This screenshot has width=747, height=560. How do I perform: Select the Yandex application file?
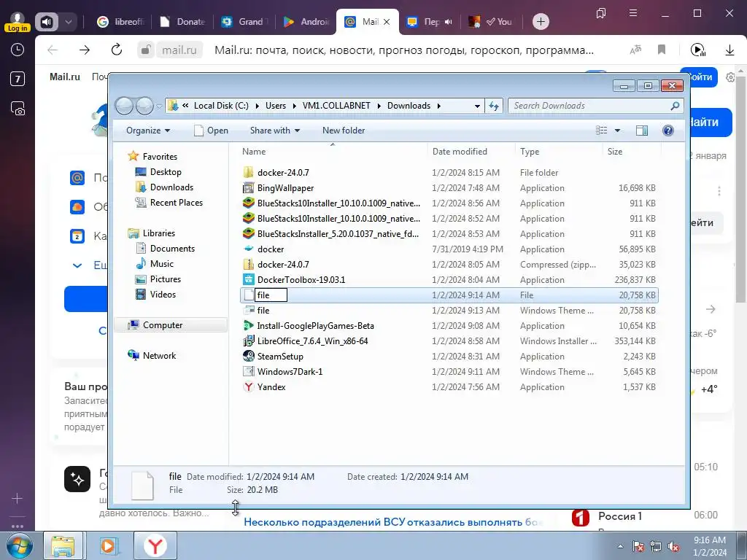449,387
